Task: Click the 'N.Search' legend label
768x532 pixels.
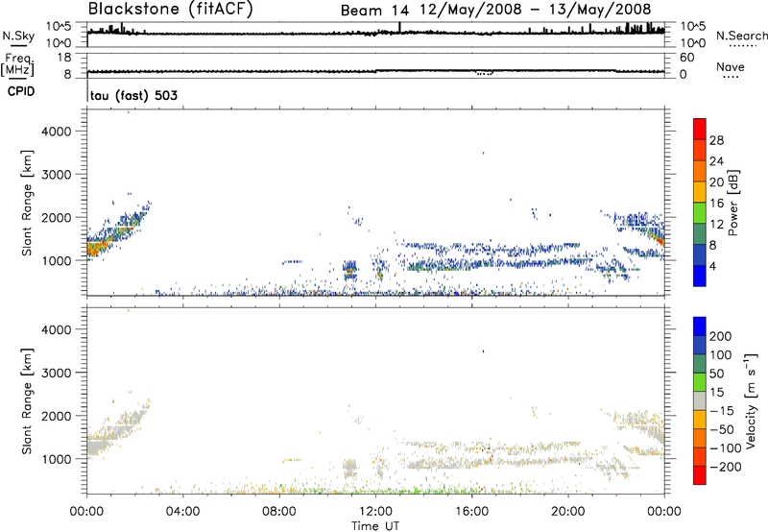Action: tap(742, 36)
